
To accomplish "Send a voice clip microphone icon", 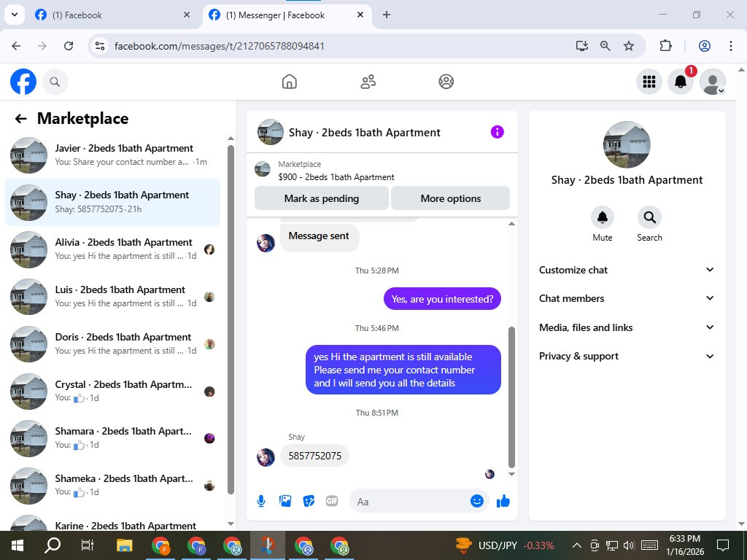I will (x=261, y=501).
